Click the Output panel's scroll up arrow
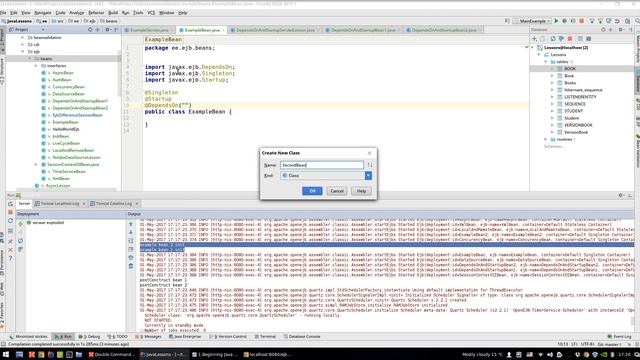Image resolution: width=640 pixels, height=360 pixels. 131,224
